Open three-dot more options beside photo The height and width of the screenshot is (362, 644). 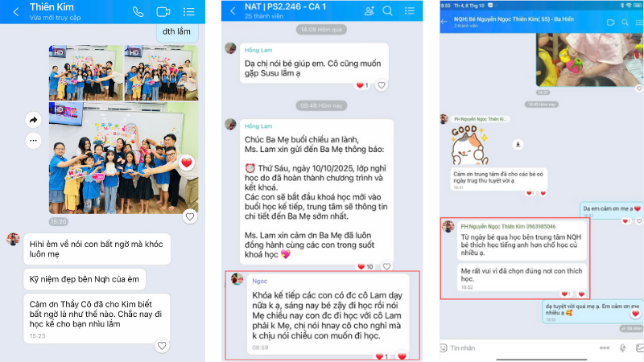coord(34,140)
